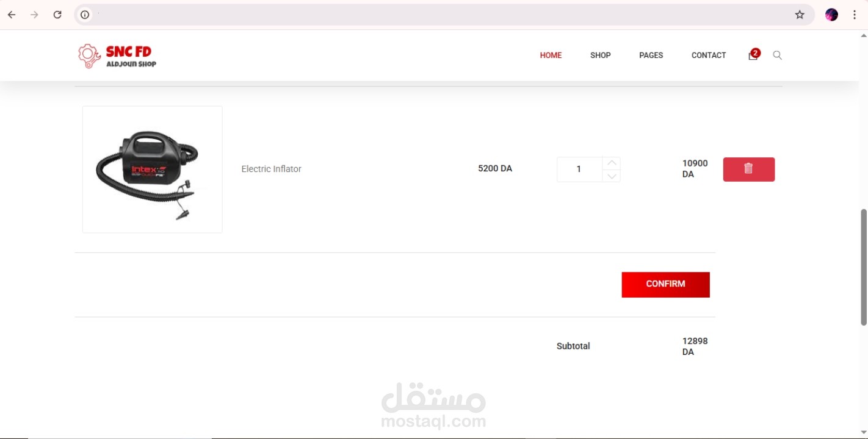Open the Electric Inflator product thumbnail
The width and height of the screenshot is (868, 439).
click(x=153, y=170)
